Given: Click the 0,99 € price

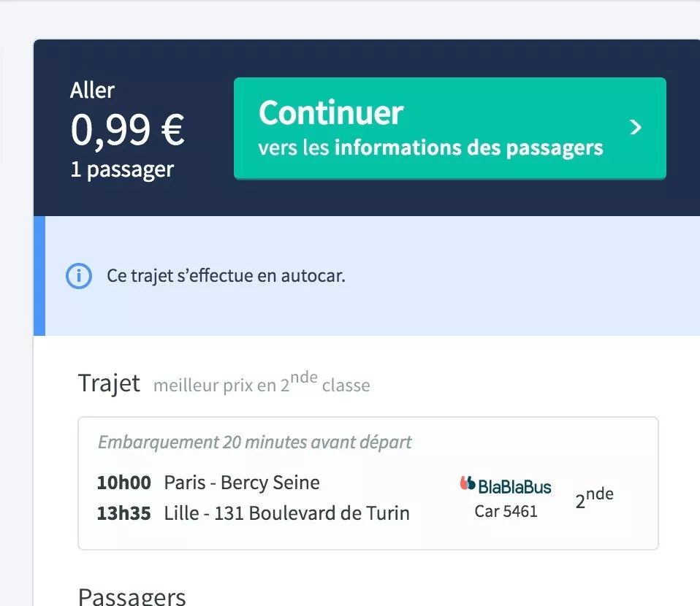Looking at the screenshot, I should click(128, 130).
